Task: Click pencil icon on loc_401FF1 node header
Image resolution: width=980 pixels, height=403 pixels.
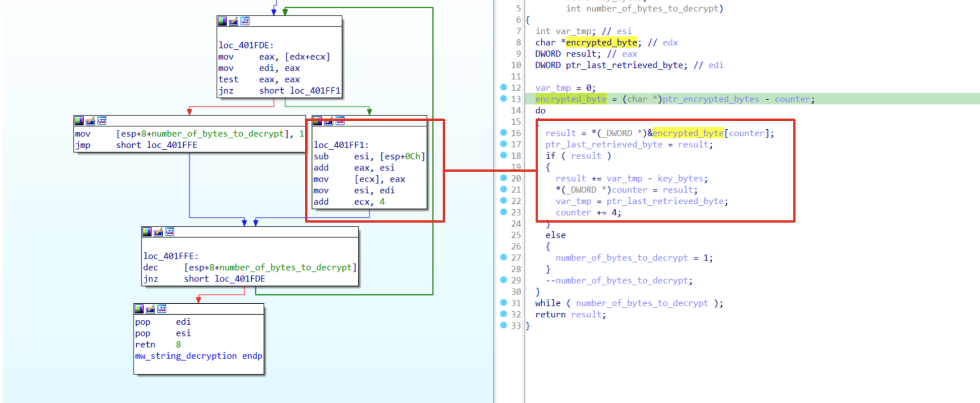Action: (x=329, y=121)
